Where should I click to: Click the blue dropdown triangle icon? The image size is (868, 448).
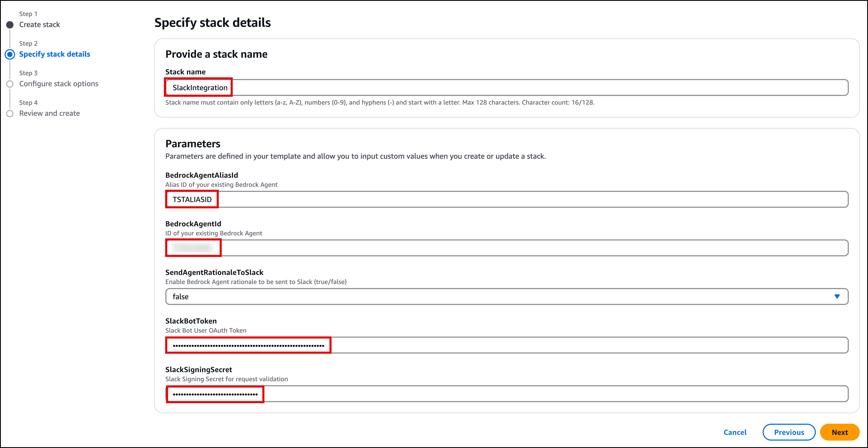[x=837, y=297]
